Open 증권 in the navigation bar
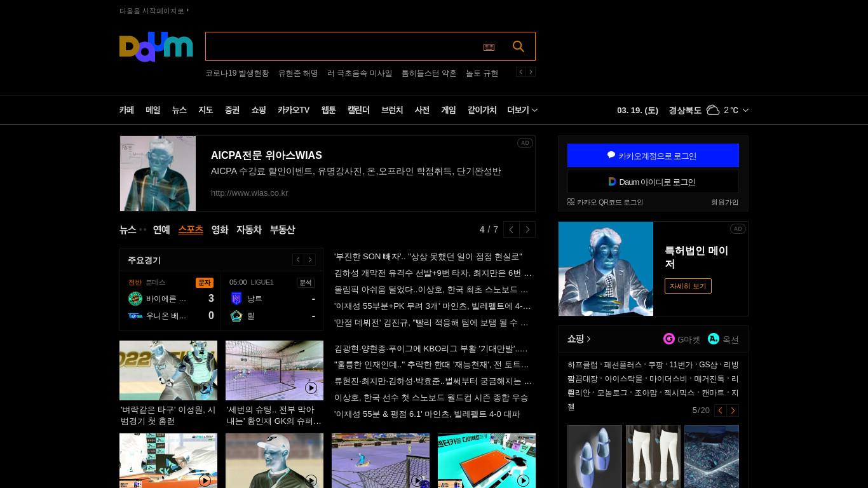Image resolution: width=868 pixels, height=488 pixels. 232,110
